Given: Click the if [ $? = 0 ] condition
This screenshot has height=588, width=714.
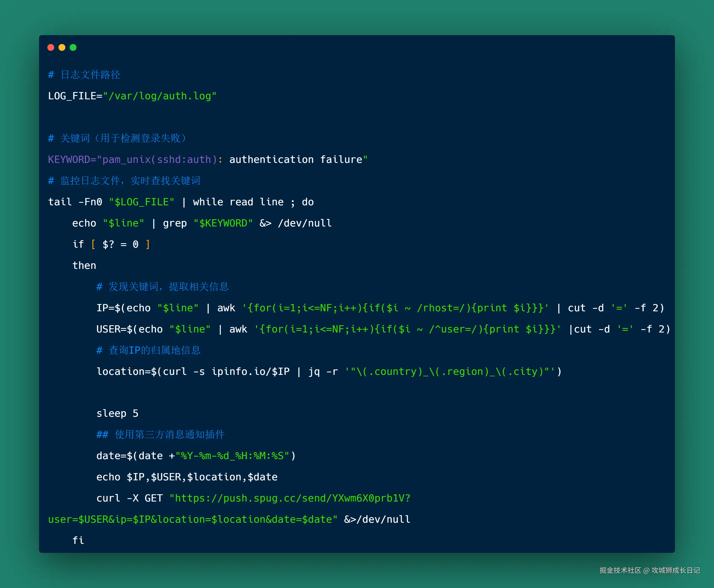Looking at the screenshot, I should click(x=111, y=244).
